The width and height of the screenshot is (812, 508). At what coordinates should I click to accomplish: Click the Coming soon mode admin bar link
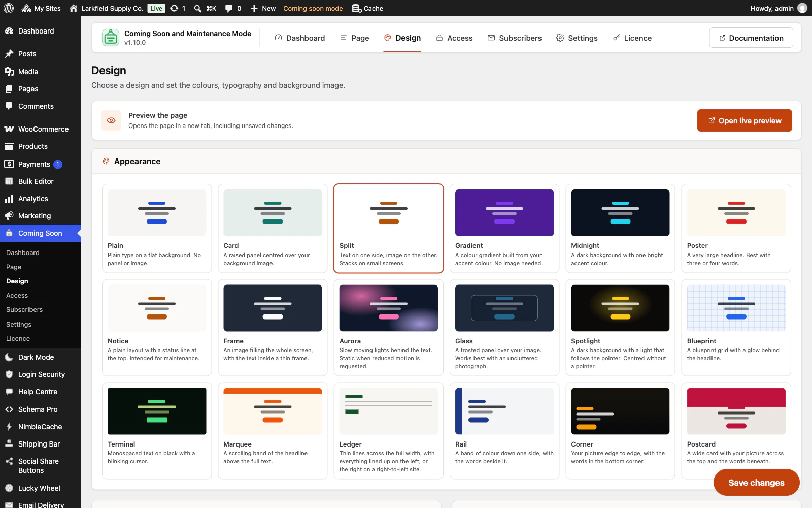[x=313, y=8]
